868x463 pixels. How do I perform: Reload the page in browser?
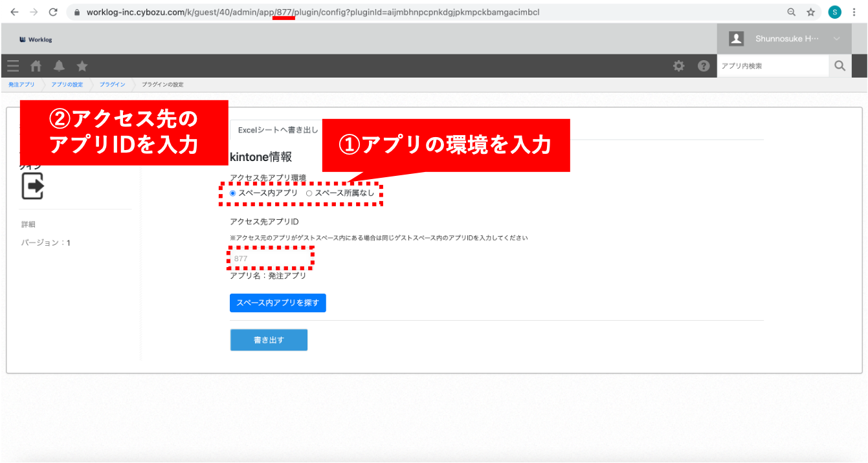tap(53, 12)
